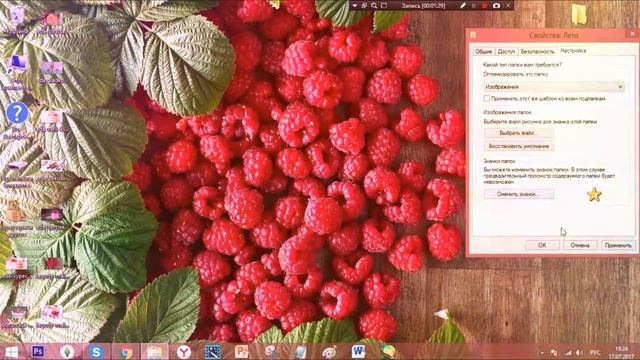The height and width of the screenshot is (360, 640).
Task: Click the Отмена button
Action: [x=580, y=245]
